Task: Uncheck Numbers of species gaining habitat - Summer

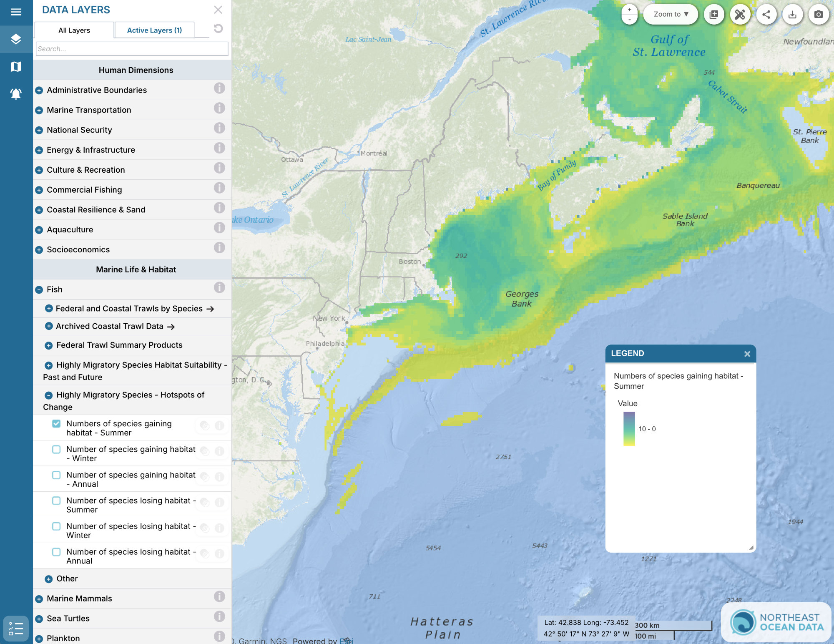Action: [56, 423]
